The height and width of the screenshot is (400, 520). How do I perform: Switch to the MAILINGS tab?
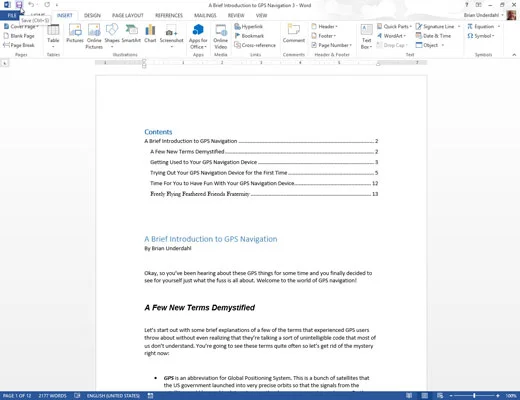[x=205, y=15]
